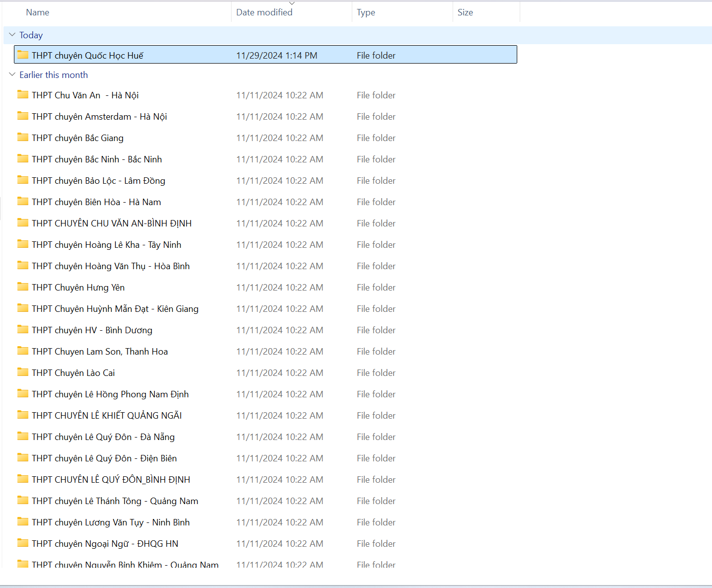Click folder icon of THPT CHUYÊN LÊ KHIẾT QUẢNG NGÃI

23,415
